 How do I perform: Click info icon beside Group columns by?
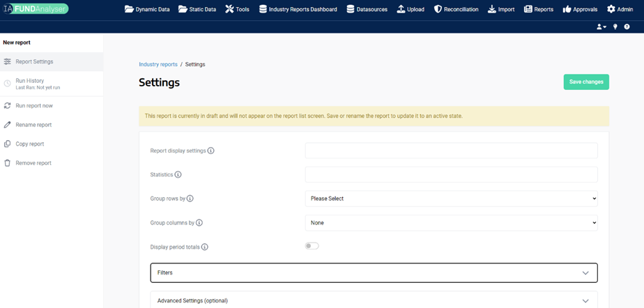tap(199, 223)
